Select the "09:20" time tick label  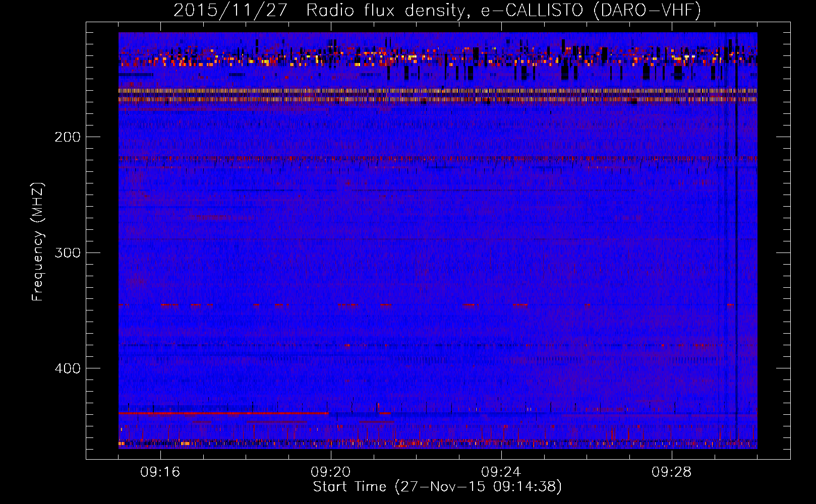(x=331, y=472)
